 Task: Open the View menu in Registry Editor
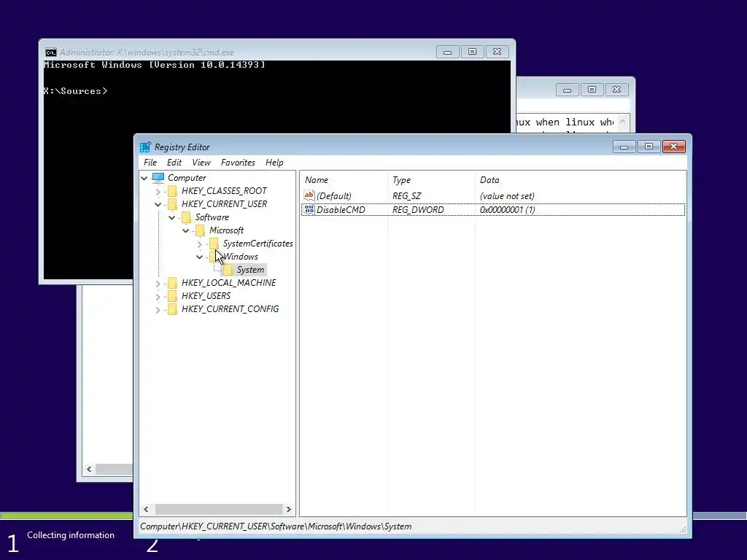point(201,163)
